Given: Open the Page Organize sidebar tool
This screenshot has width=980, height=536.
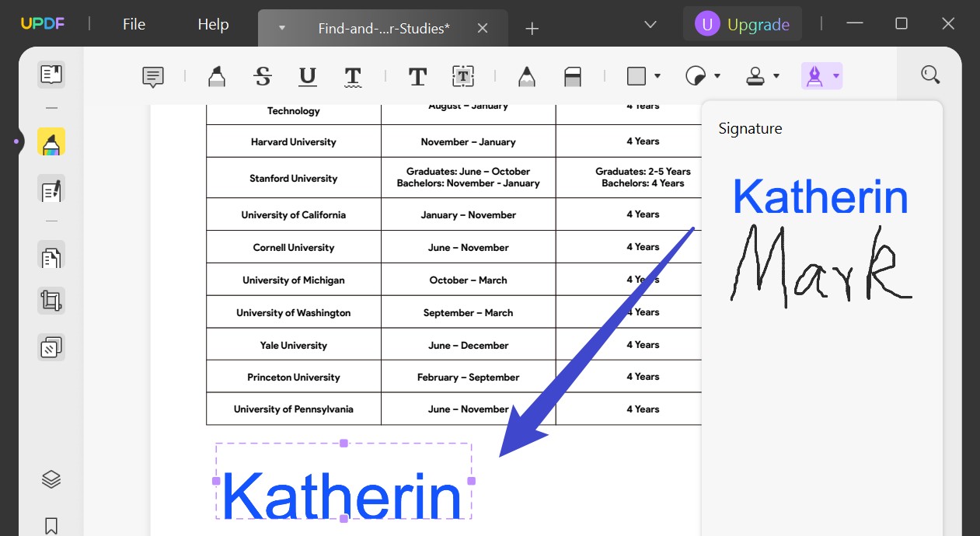Looking at the screenshot, I should click(51, 256).
